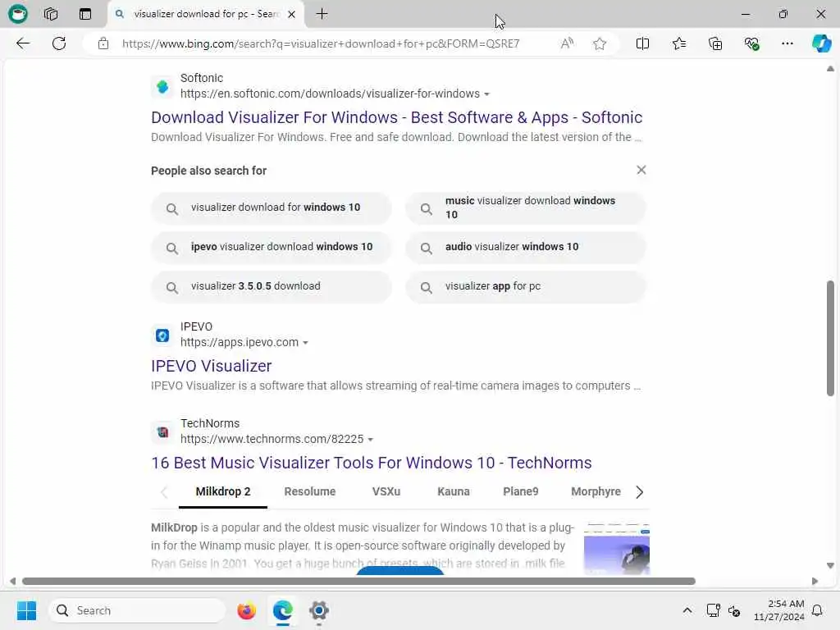Image resolution: width=840 pixels, height=630 pixels.
Task: Go back with the back arrow
Action: click(x=23, y=43)
